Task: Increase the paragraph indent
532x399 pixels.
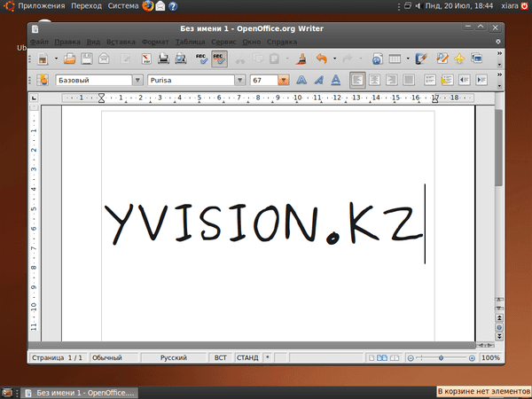Action: pyautogui.click(x=481, y=80)
